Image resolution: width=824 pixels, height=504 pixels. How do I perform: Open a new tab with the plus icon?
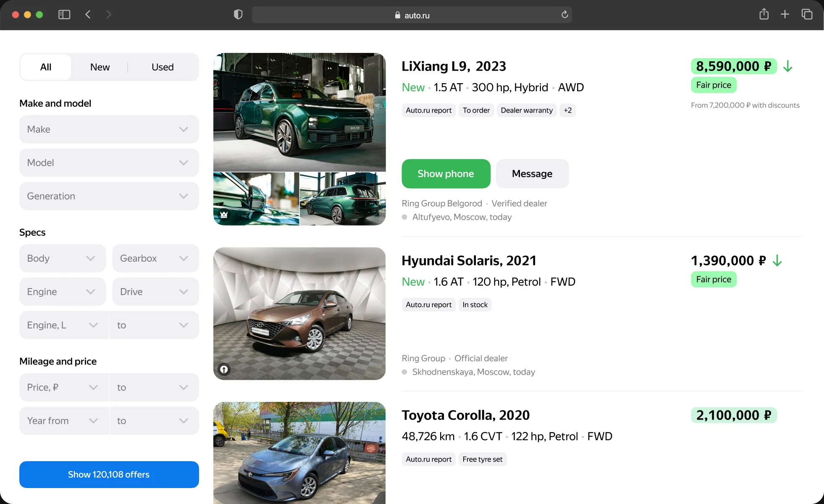click(x=785, y=14)
